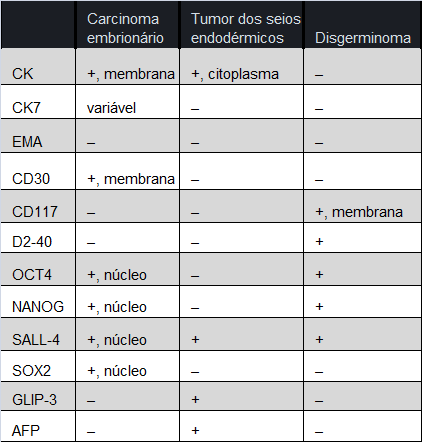
Task: Click the Carcinoma embrionário column header
Action: click(x=125, y=28)
